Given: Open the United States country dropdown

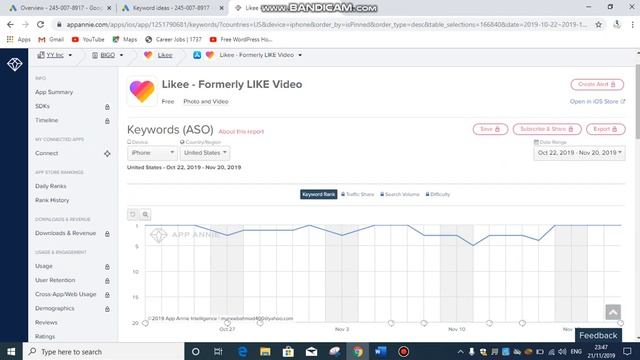Looking at the screenshot, I should (205, 153).
